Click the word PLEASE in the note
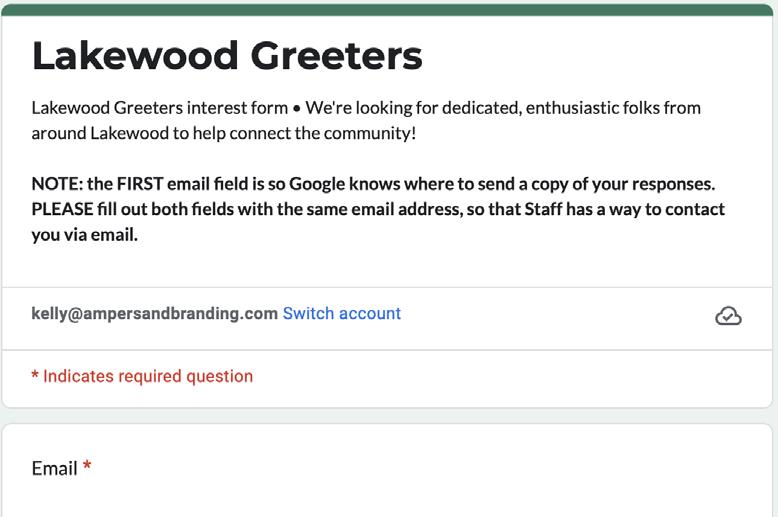 coord(63,209)
